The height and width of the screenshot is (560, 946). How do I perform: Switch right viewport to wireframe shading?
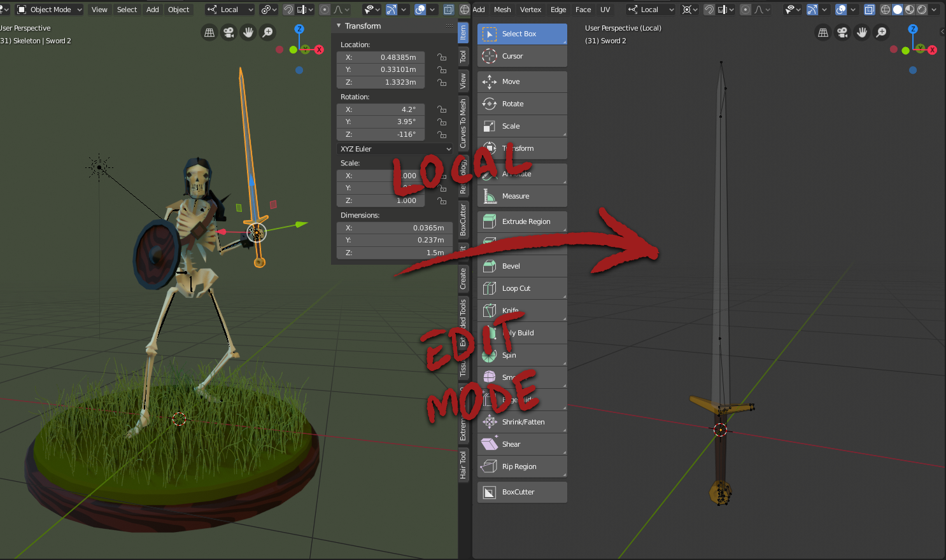[x=886, y=10]
